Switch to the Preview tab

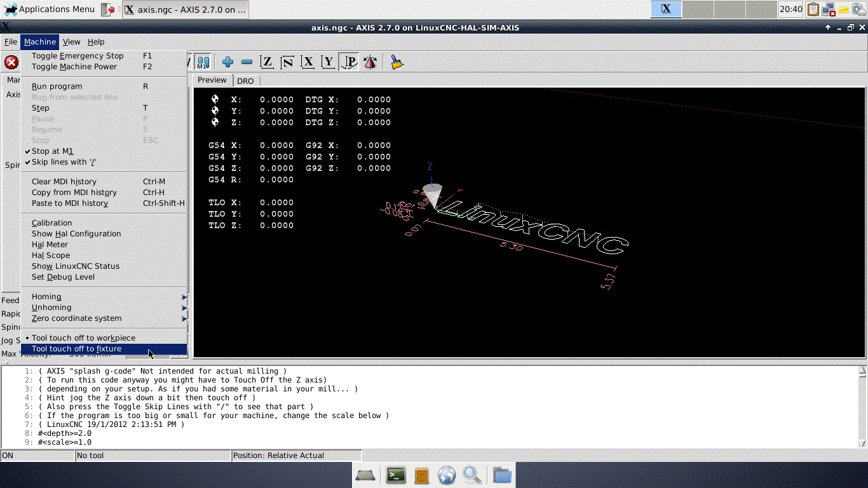212,80
